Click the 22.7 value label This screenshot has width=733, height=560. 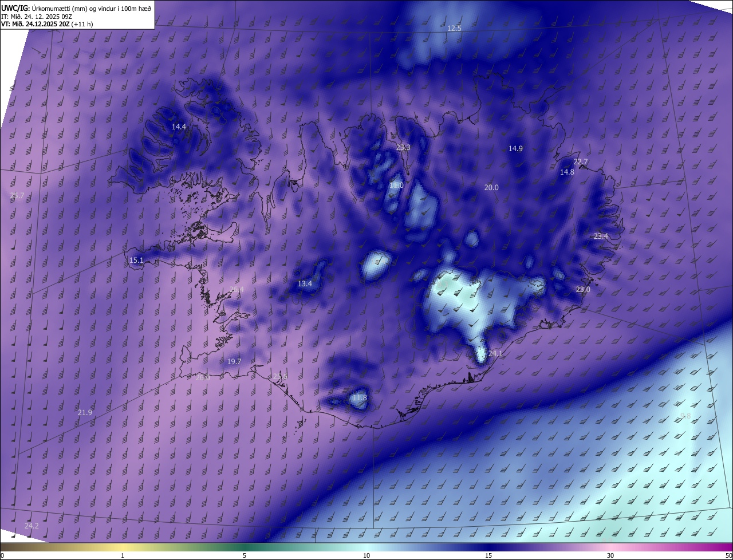point(581,161)
